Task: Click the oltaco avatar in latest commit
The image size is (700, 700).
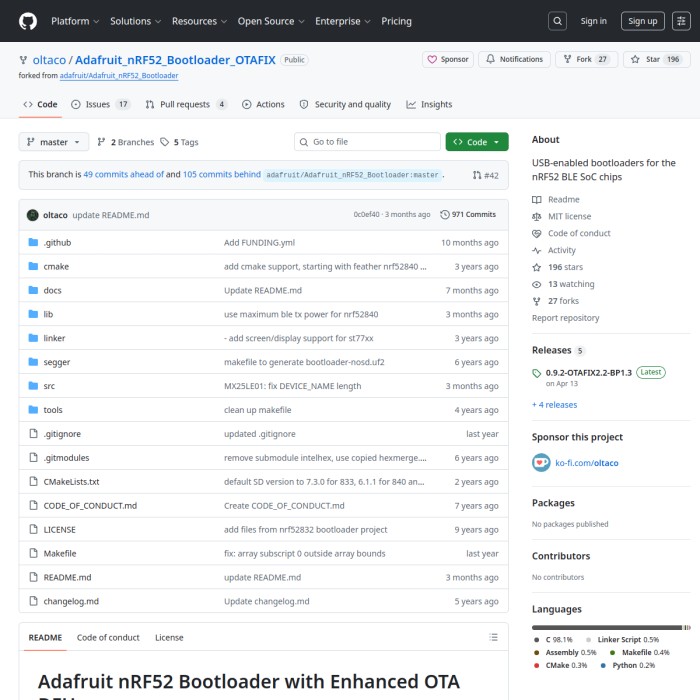Action: coord(33,215)
